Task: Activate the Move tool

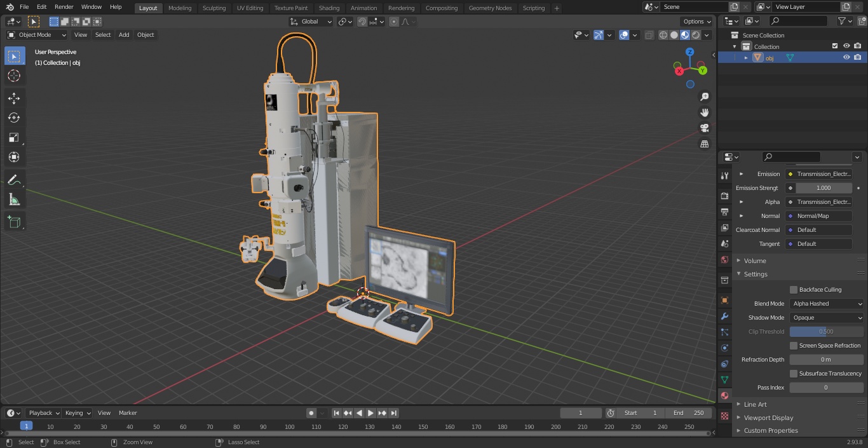Action: [x=14, y=98]
